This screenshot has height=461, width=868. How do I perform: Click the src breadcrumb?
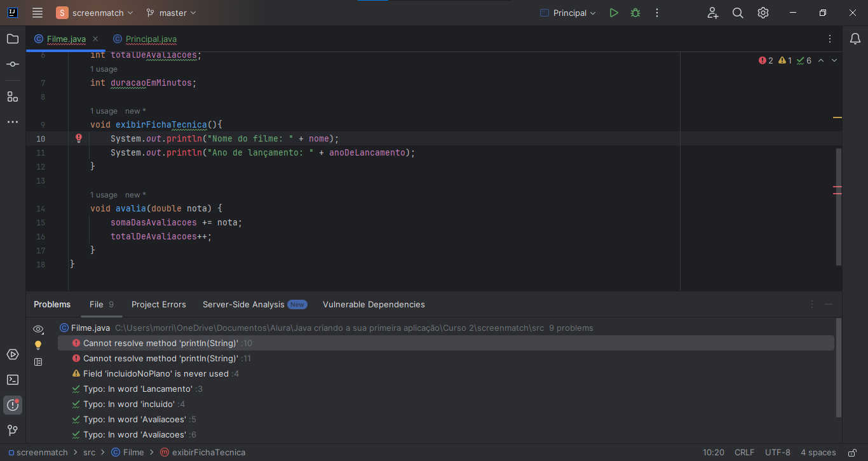[90, 453]
